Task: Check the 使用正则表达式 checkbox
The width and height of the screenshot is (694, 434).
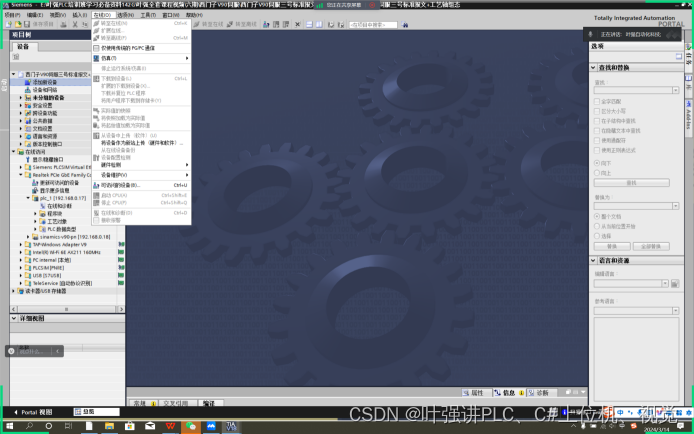Action: (x=597, y=150)
